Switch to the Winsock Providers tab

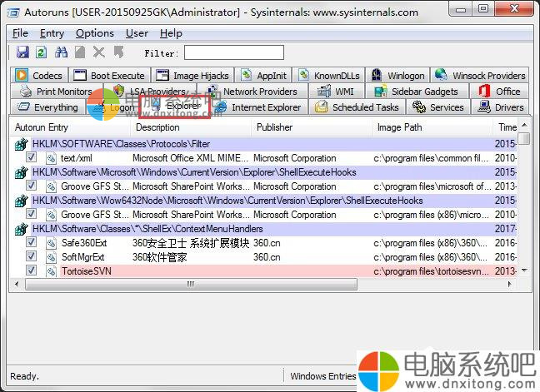(x=480, y=75)
